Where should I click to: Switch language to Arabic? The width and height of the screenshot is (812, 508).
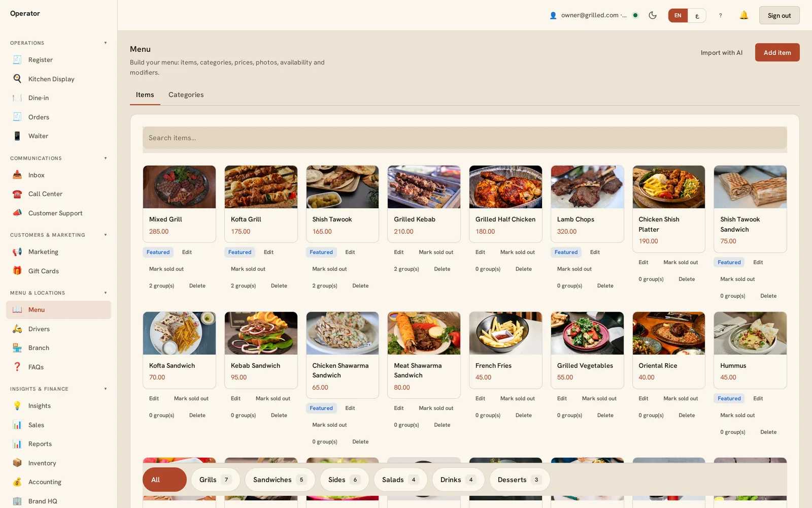tap(697, 15)
